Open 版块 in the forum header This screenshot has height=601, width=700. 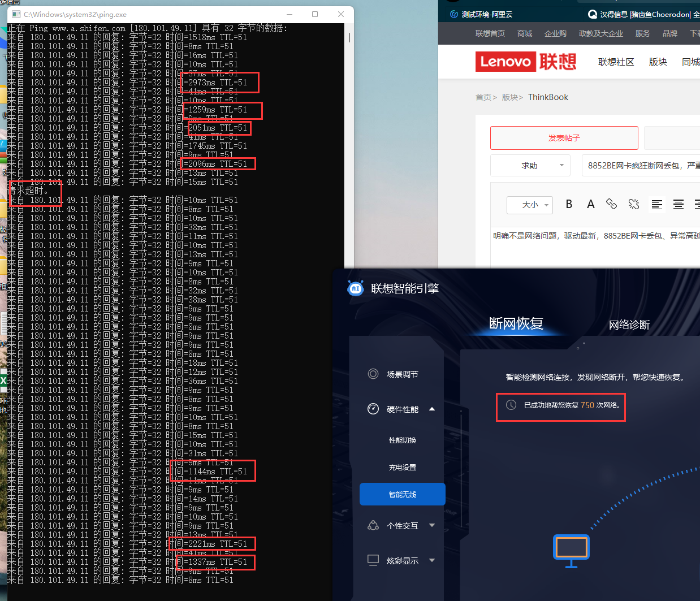click(658, 62)
